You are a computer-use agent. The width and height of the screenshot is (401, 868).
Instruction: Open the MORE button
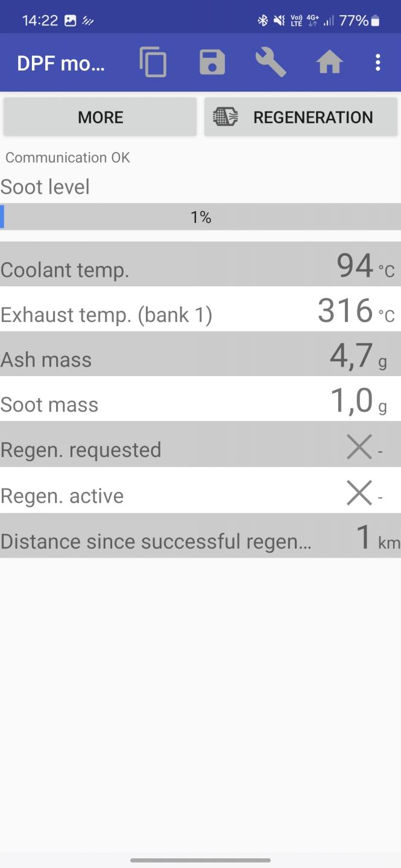click(x=100, y=117)
